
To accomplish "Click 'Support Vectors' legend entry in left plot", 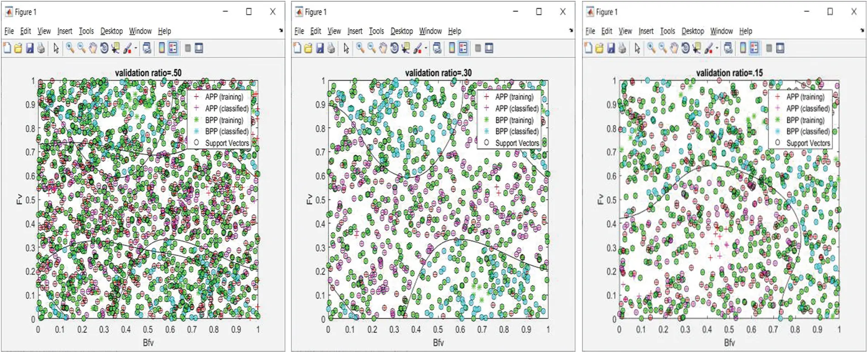I will click(227, 143).
